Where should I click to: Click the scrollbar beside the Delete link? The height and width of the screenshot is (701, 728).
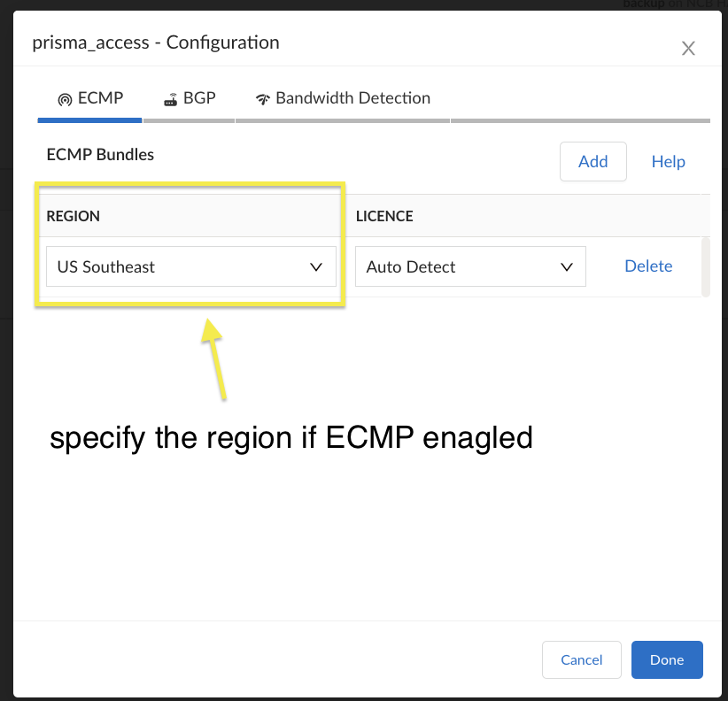click(706, 266)
